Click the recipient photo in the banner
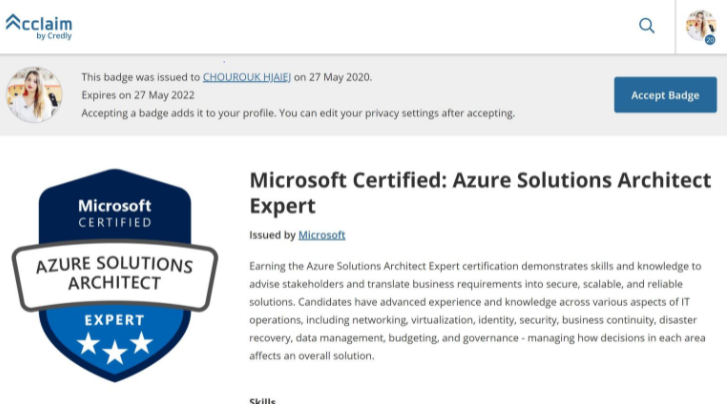Viewport: 727px width, 404px height. (34, 94)
